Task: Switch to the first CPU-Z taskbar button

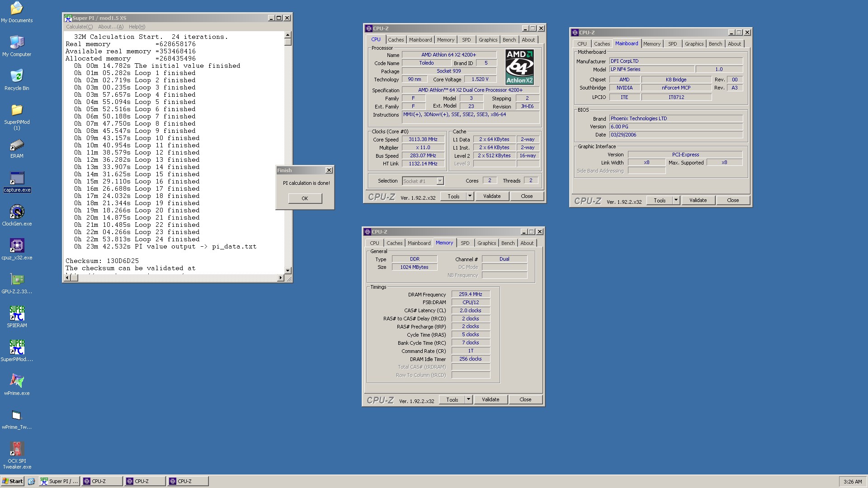Action: pyautogui.click(x=102, y=481)
